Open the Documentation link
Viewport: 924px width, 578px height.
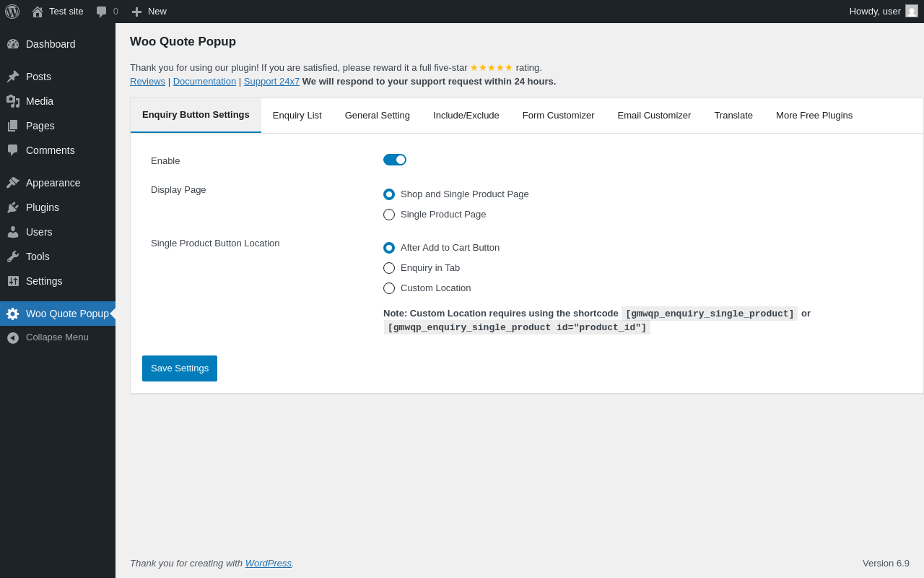[x=204, y=82]
